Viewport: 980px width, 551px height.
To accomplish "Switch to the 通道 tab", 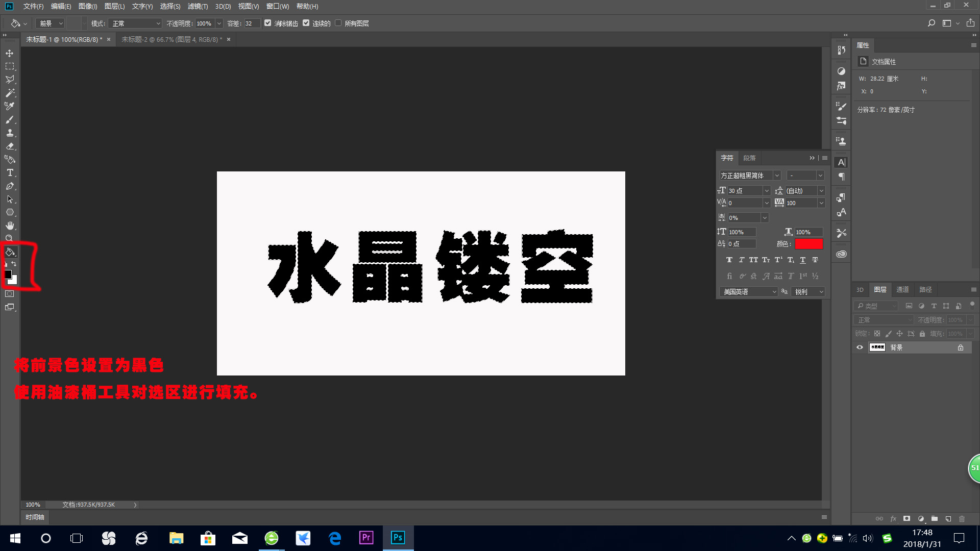I will pos(902,289).
